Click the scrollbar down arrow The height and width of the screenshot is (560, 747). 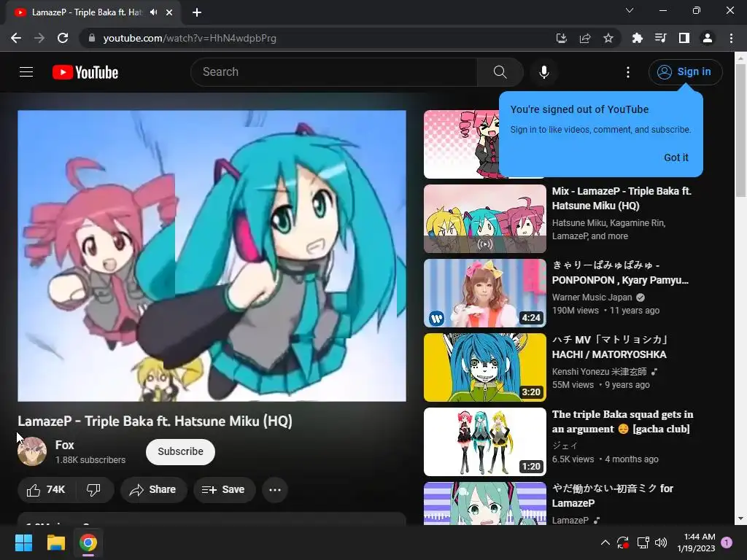click(740, 518)
